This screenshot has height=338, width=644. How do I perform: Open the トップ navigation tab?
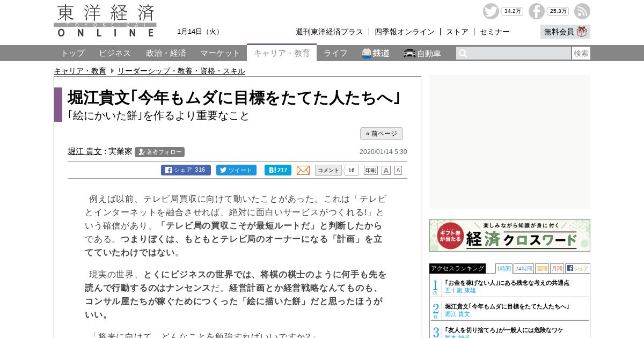pos(72,53)
